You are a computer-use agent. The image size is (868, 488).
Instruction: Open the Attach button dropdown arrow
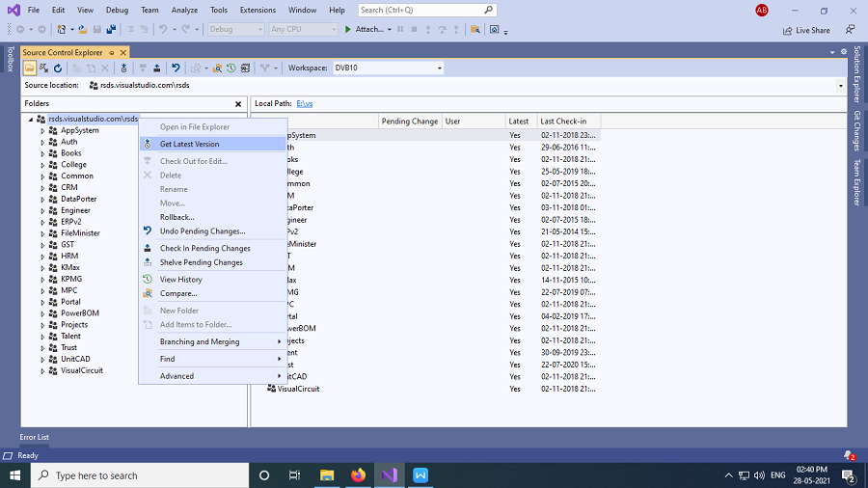point(390,29)
